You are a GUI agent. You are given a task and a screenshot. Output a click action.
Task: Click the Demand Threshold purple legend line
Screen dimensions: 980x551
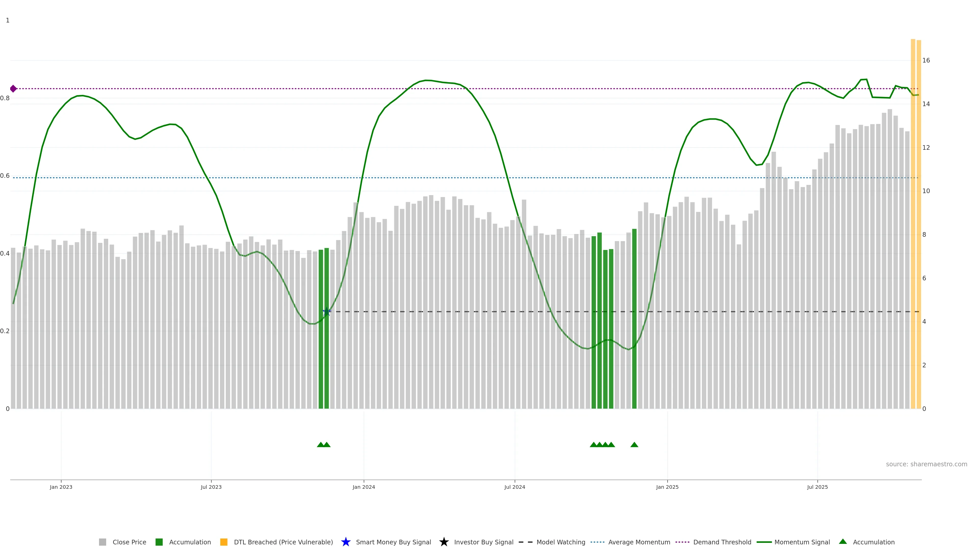click(682, 542)
